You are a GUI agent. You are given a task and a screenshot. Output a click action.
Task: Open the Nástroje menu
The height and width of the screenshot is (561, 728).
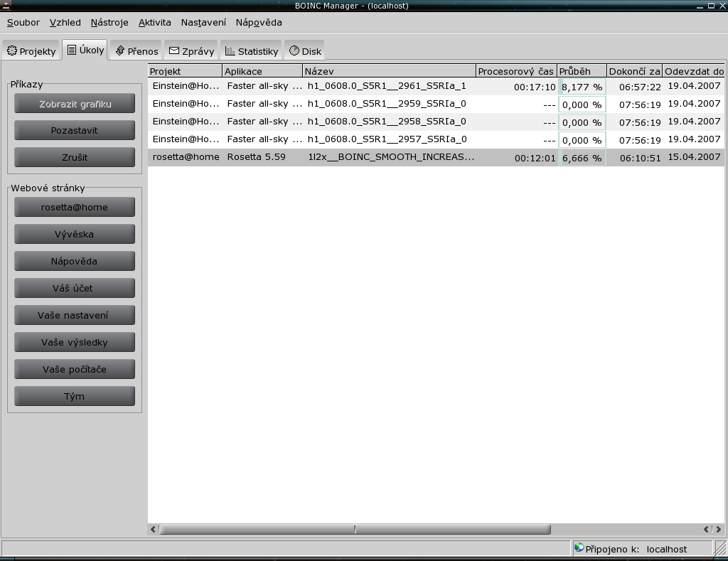click(x=109, y=22)
